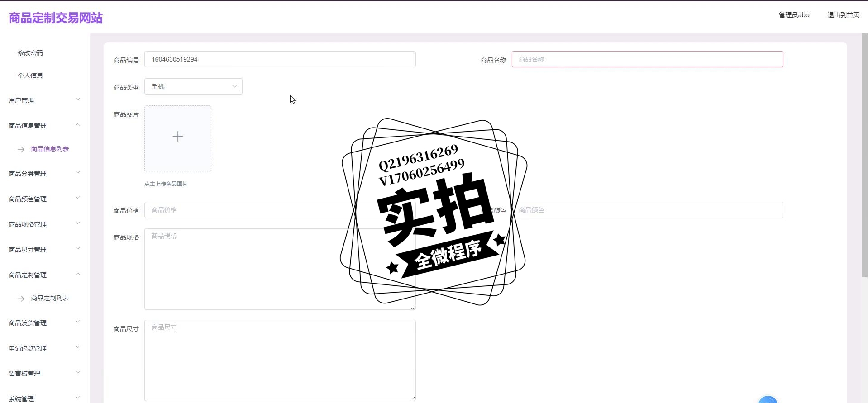
Task: Open 个人信息 in the sidebar
Action: 30,76
